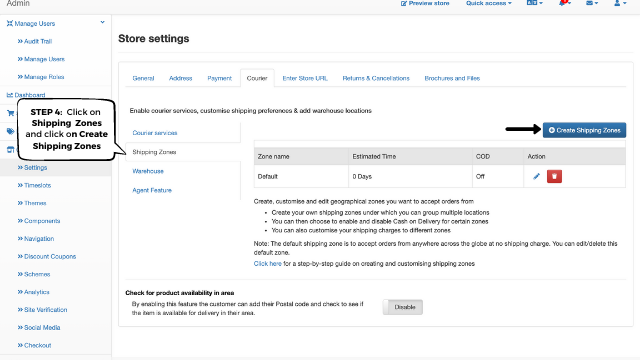Open Audit Trail in sidebar
Screen dimensions: 640x360
[38, 41]
